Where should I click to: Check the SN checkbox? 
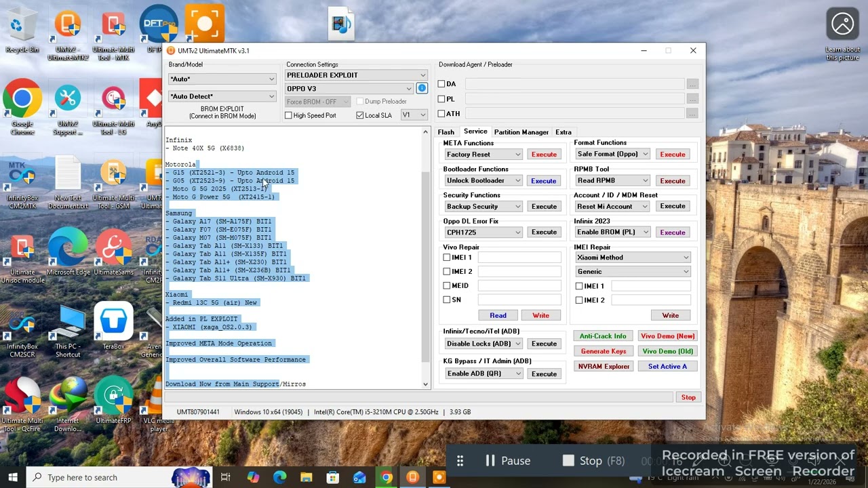[447, 300]
